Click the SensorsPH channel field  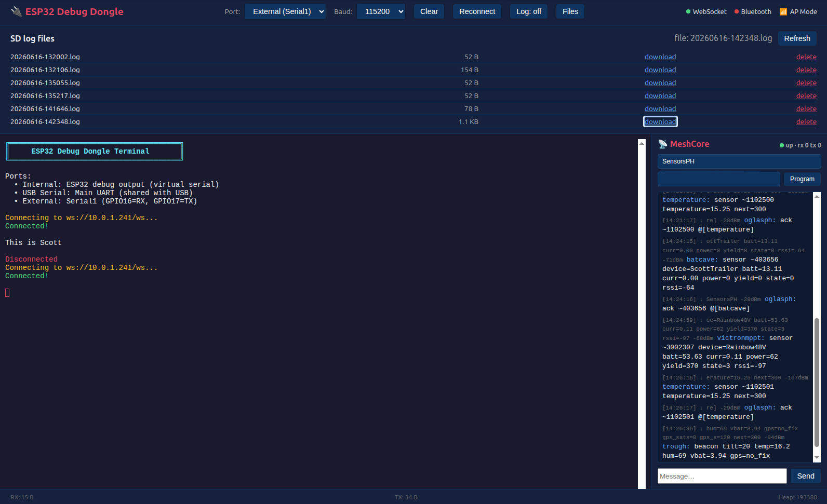coord(739,161)
